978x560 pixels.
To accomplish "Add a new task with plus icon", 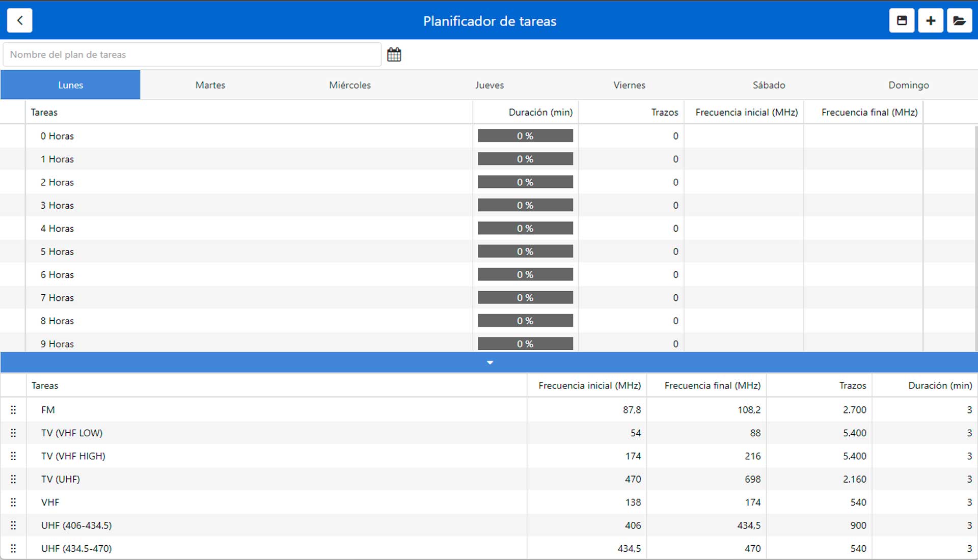I will pos(931,20).
